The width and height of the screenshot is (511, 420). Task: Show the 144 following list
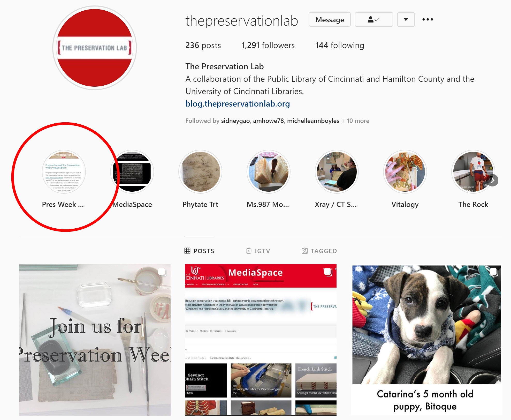tap(340, 45)
